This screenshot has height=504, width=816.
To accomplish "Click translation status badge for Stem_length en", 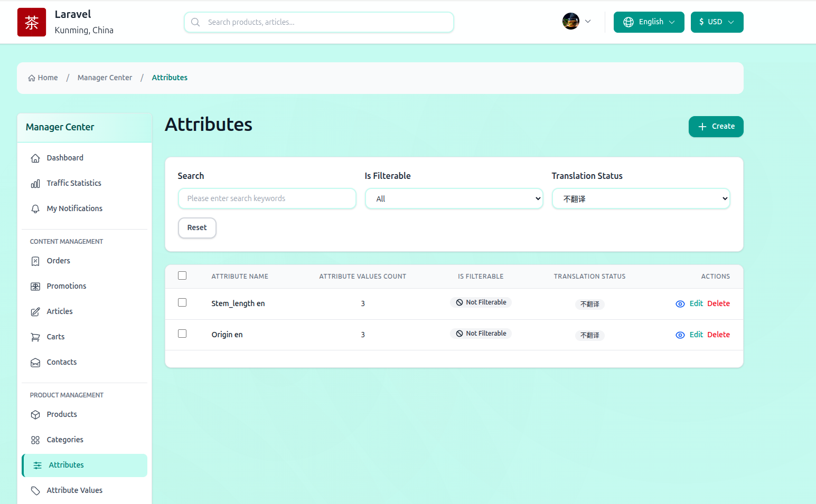I will [x=590, y=304].
